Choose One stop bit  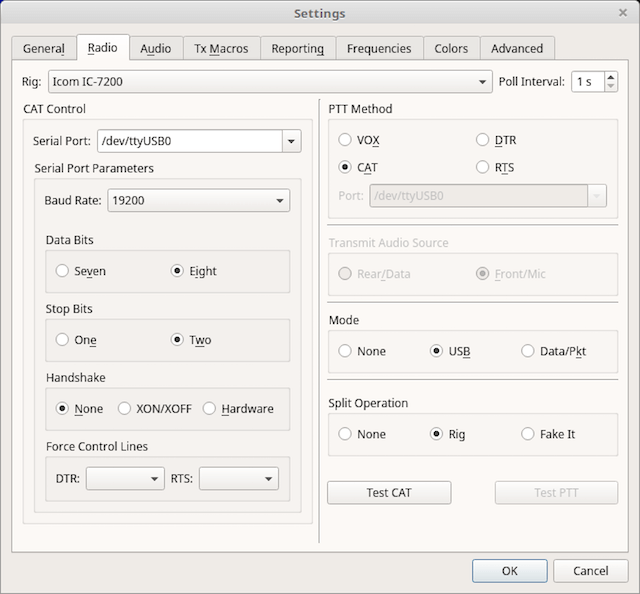(63, 340)
